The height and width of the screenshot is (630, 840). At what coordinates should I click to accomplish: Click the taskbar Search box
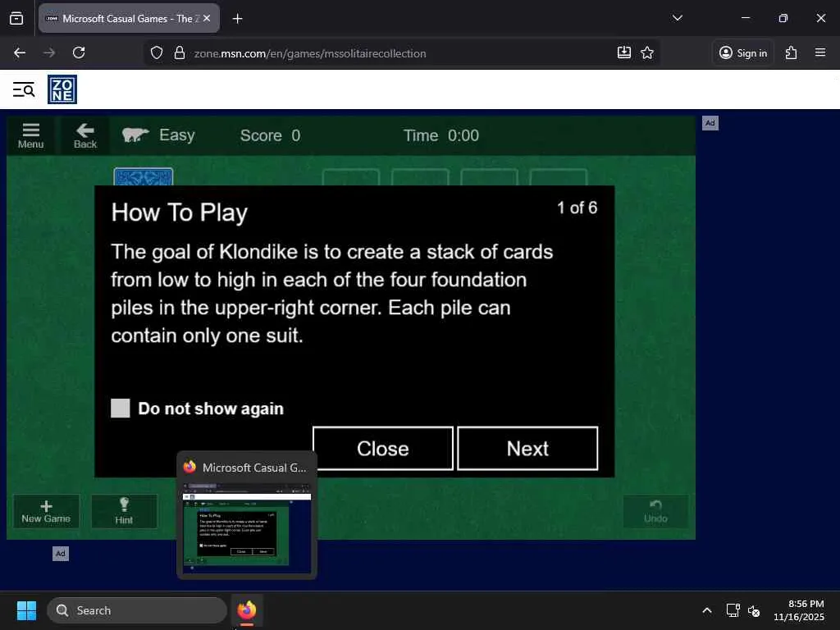[x=137, y=610]
